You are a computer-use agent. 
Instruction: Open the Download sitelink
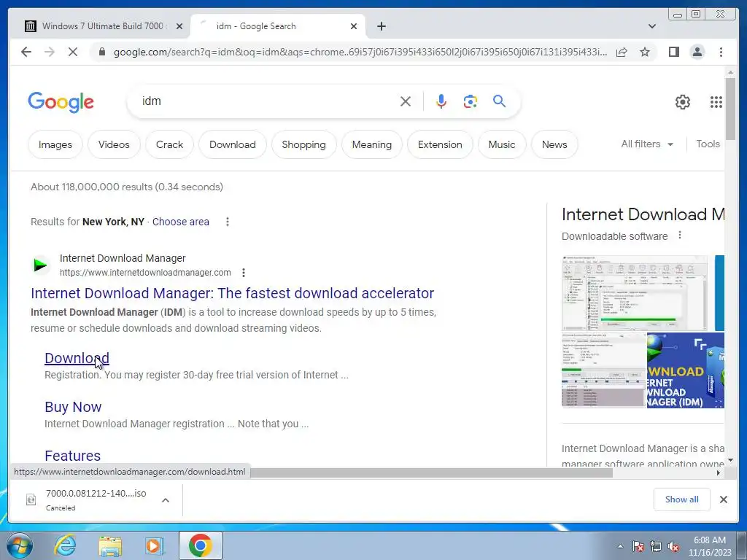[x=77, y=358]
